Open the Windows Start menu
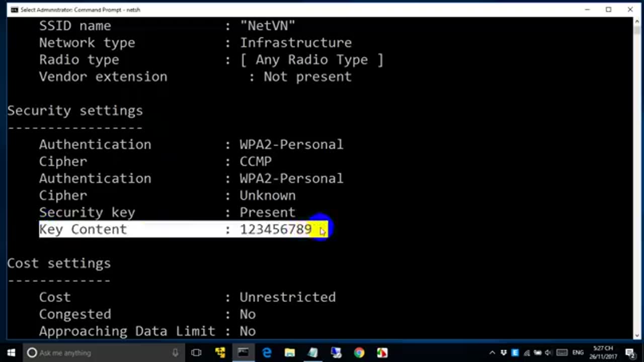The width and height of the screenshot is (644, 362). tap(11, 353)
